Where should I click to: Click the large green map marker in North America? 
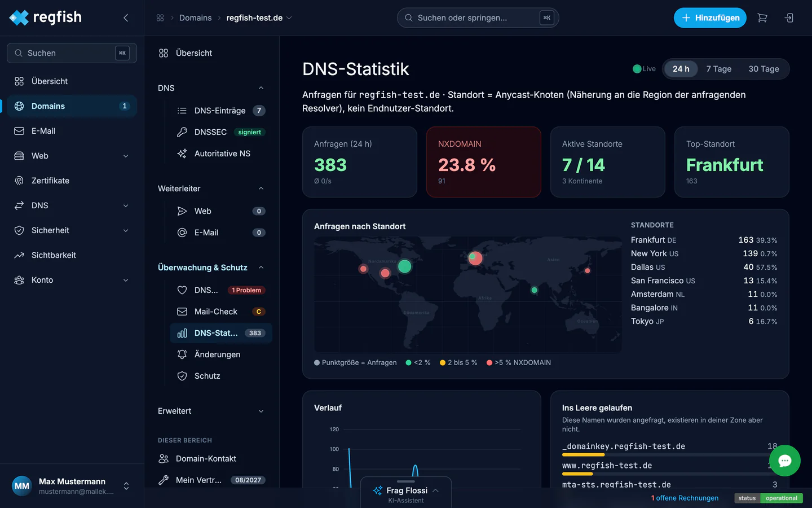click(404, 266)
